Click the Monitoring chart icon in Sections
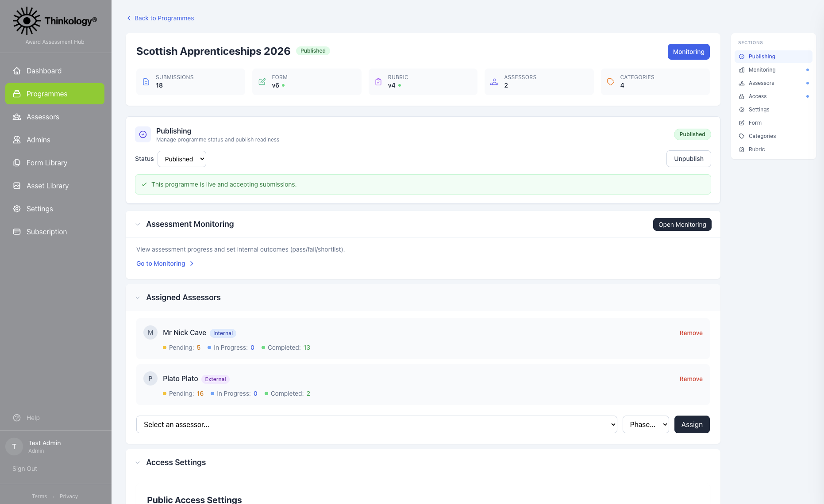This screenshot has height=504, width=824. tap(742, 70)
